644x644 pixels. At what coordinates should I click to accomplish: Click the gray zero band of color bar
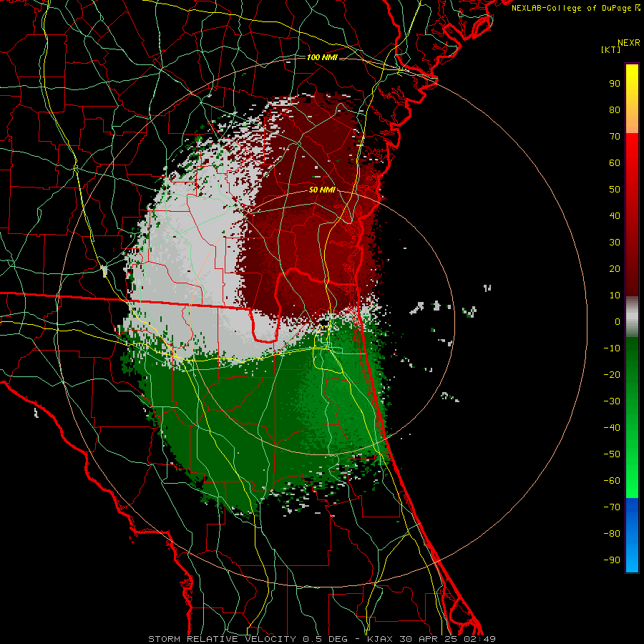pos(632,317)
